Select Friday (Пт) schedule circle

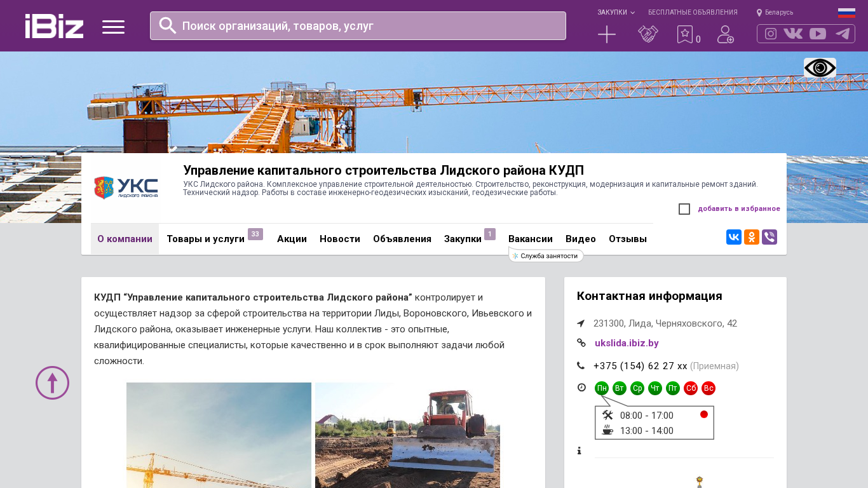click(673, 388)
